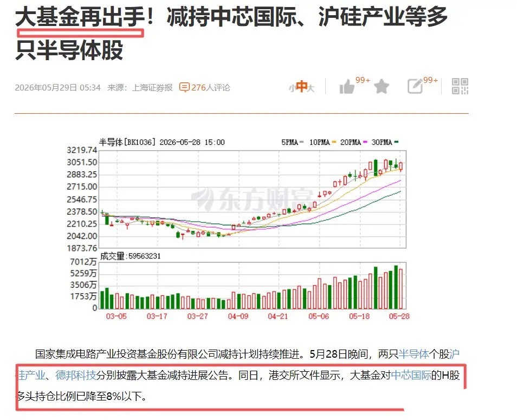Open the 半导体 link in article text
The image size is (517, 420).
pyautogui.click(x=413, y=354)
